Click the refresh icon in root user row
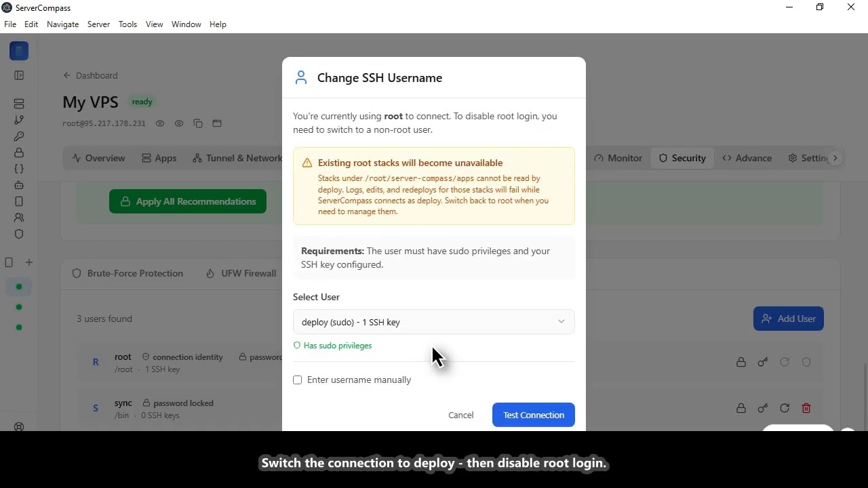868x488 pixels. click(785, 362)
